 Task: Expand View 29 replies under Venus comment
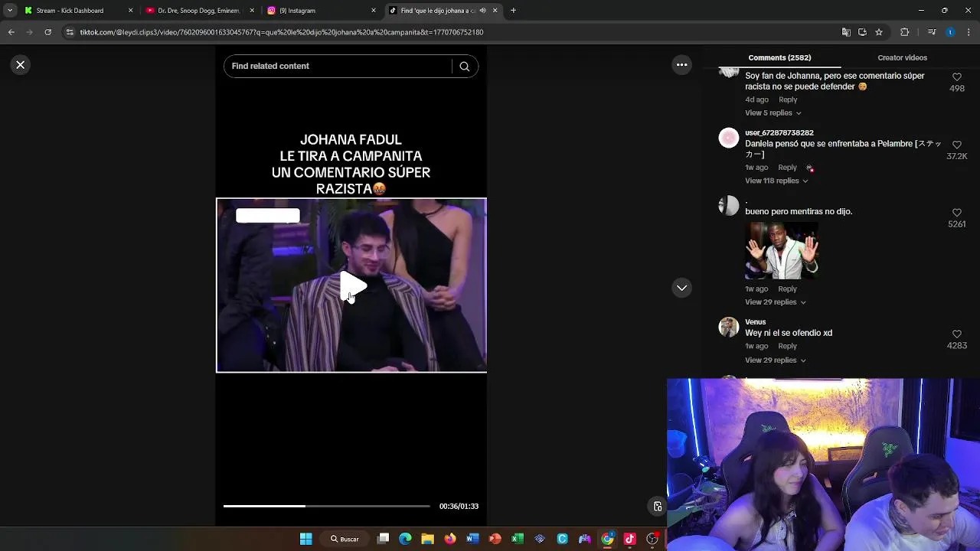(775, 360)
